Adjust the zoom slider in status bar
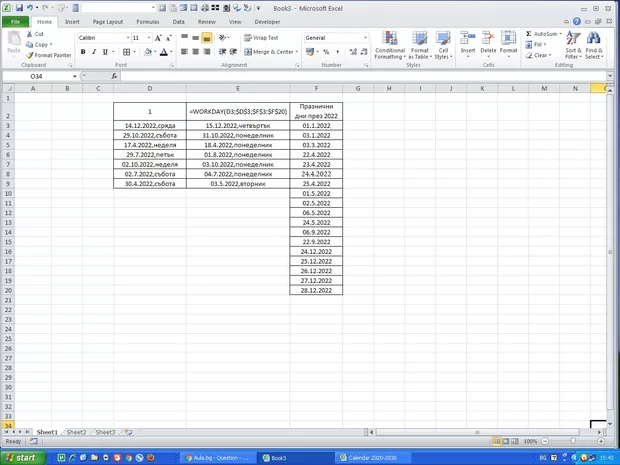Viewport: 620px width, 465px height. coord(573,441)
